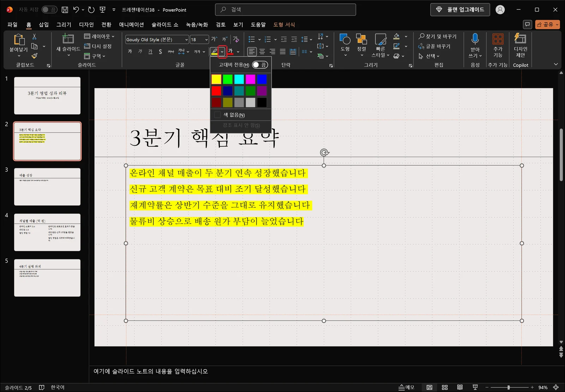Open the font name dropdown Goudy Old Style
The height and width of the screenshot is (392, 565).
click(186, 40)
